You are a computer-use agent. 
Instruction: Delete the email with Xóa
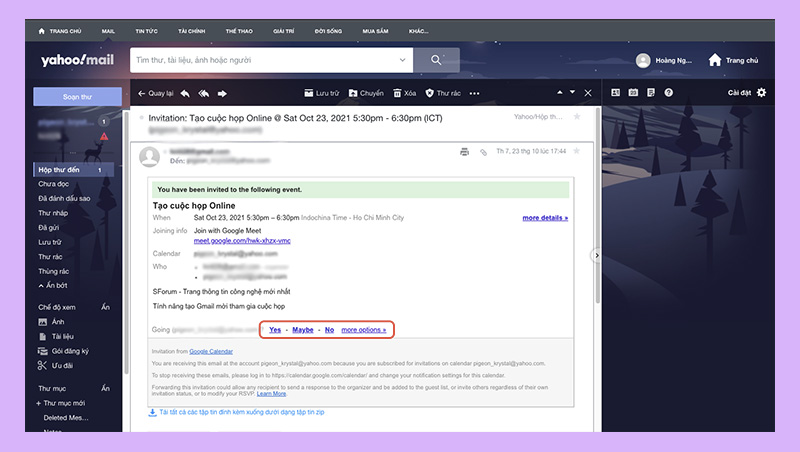(x=405, y=93)
